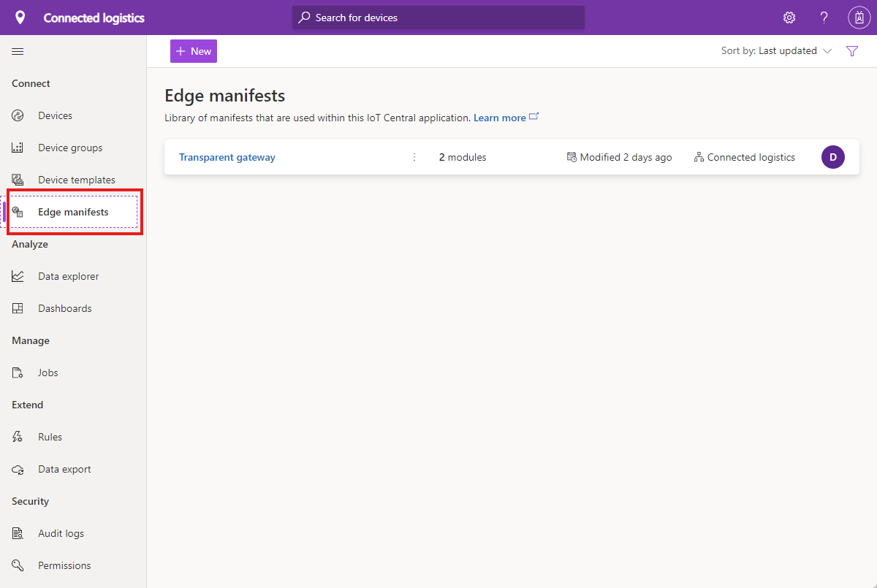The width and height of the screenshot is (877, 588).
Task: Create a manifest with the New button
Action: 193,50
